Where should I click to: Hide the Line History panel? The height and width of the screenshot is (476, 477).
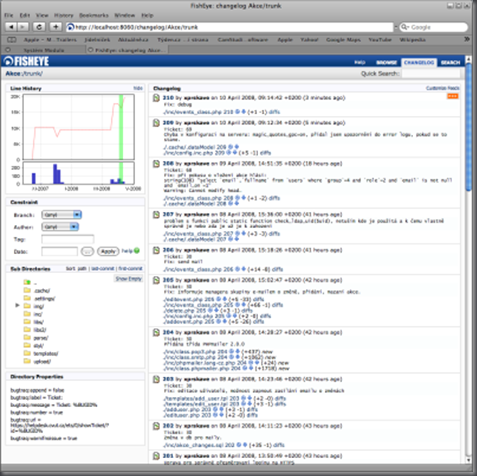coord(138,88)
